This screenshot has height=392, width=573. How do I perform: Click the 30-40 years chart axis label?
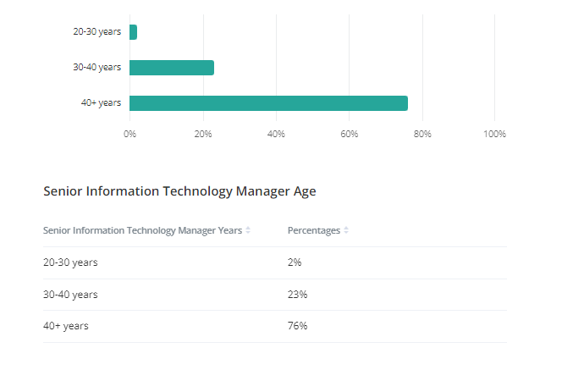96,68
